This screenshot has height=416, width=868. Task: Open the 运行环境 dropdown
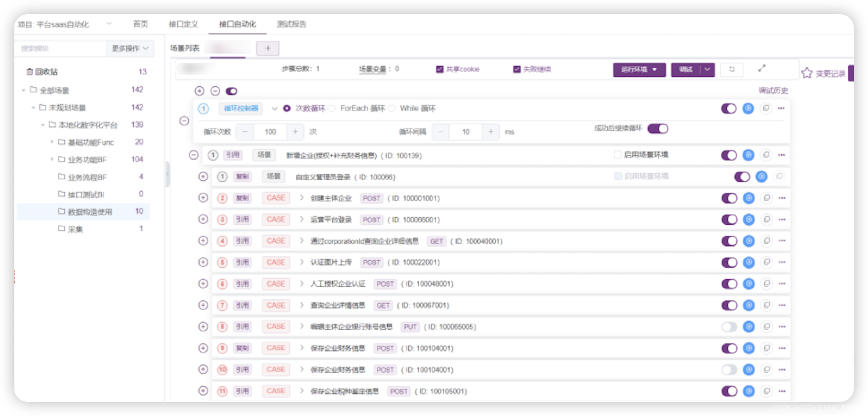click(x=639, y=70)
